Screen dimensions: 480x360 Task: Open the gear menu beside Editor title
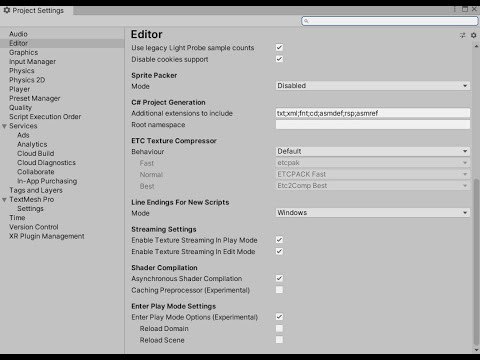coord(473,35)
